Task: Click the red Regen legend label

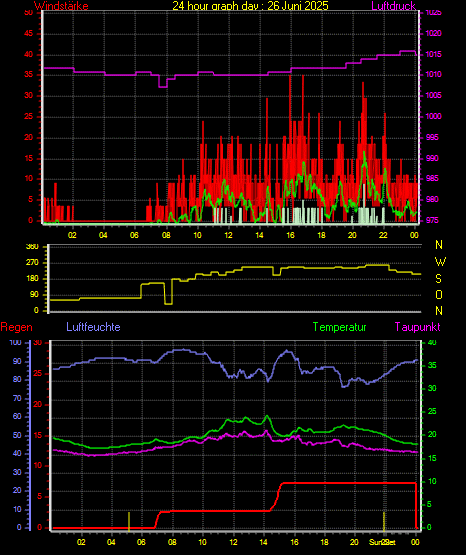Action: (17, 327)
